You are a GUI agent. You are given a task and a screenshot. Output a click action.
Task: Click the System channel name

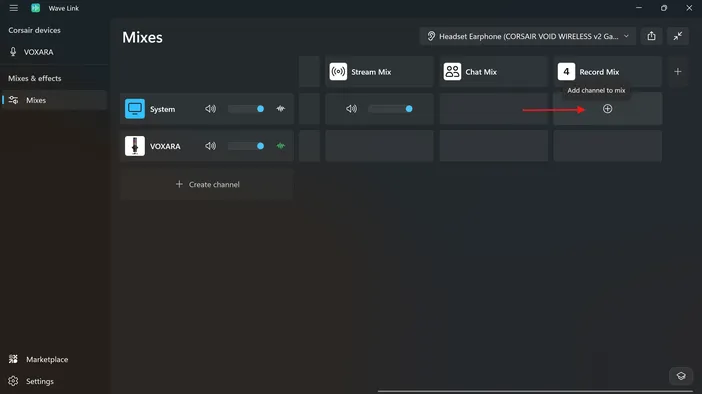[163, 109]
